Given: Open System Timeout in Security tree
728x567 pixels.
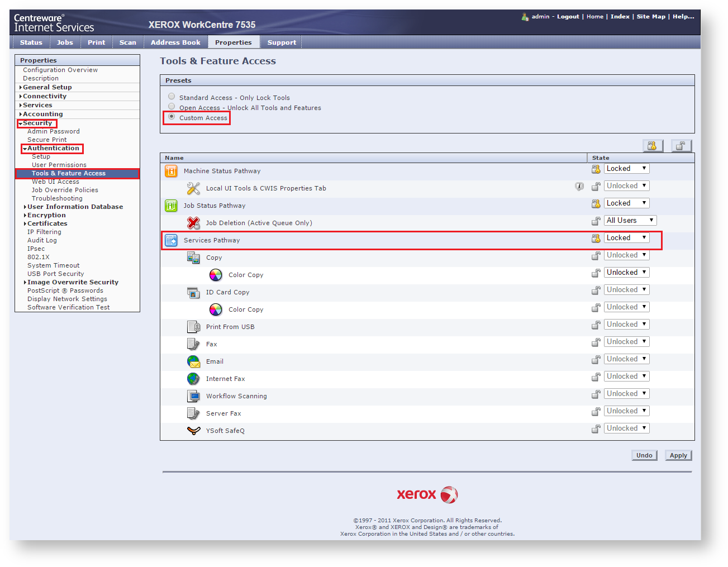Looking at the screenshot, I should click(53, 265).
